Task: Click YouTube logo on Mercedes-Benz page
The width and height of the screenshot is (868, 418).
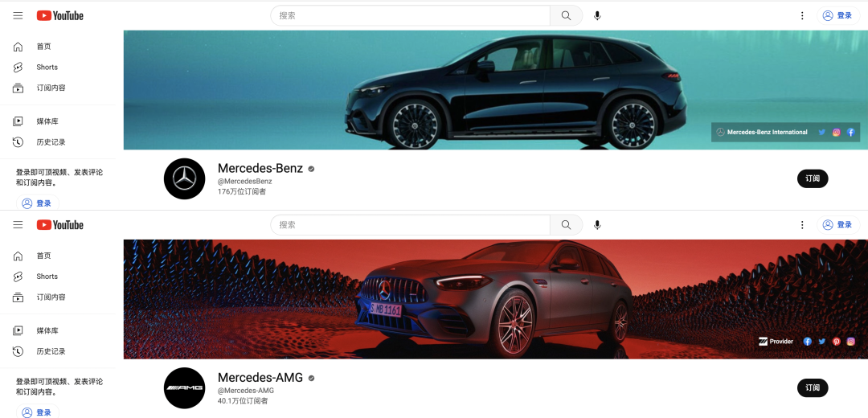Action: (x=60, y=15)
